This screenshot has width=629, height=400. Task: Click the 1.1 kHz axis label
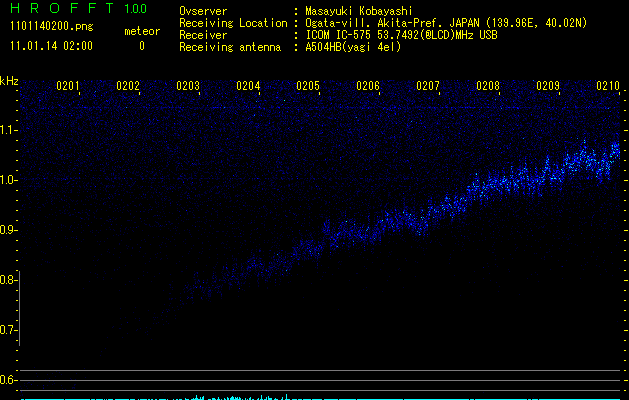[x=7, y=130]
